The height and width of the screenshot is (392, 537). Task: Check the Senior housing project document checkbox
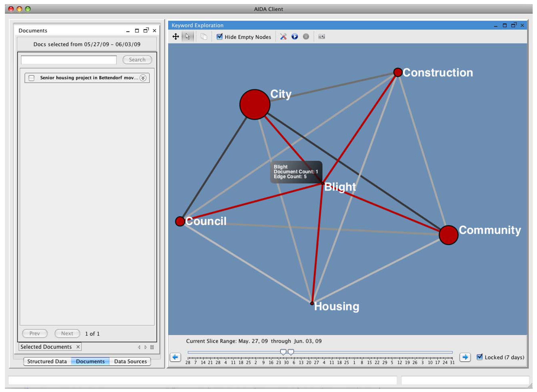coord(32,78)
